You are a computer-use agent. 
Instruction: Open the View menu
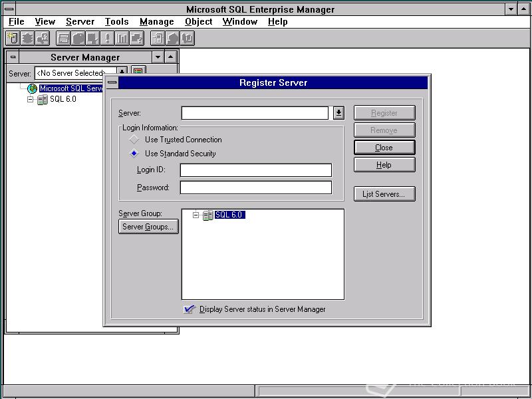45,22
